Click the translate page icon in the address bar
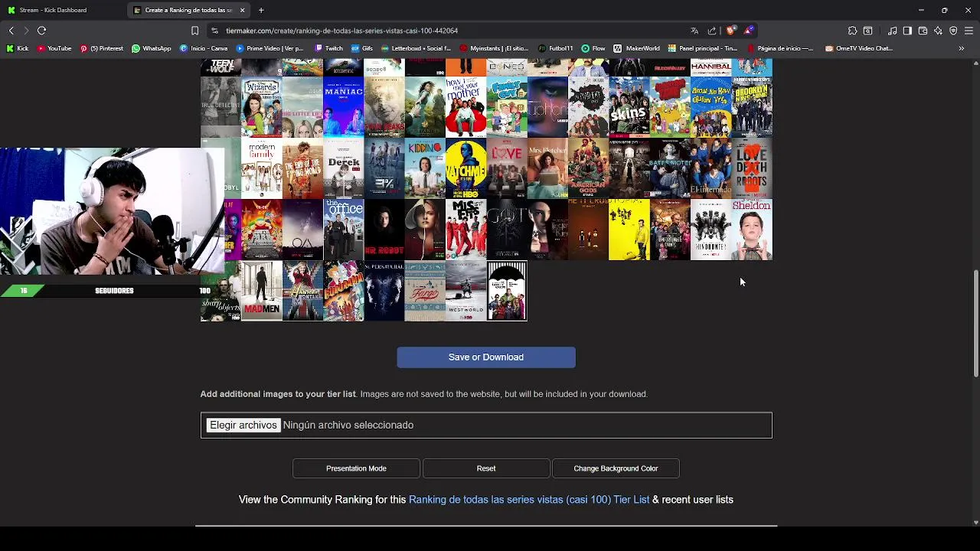This screenshot has height=551, width=980. click(694, 31)
